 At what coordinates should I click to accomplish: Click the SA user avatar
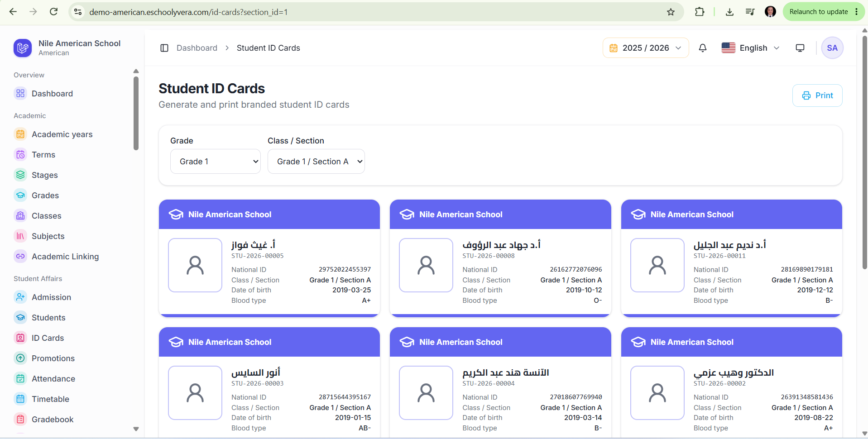coord(832,48)
